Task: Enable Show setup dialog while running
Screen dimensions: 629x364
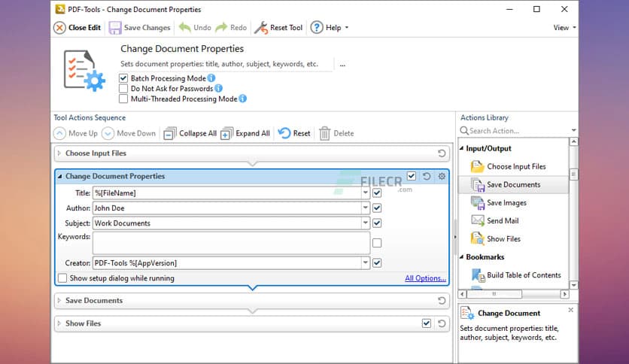Action: (62, 278)
